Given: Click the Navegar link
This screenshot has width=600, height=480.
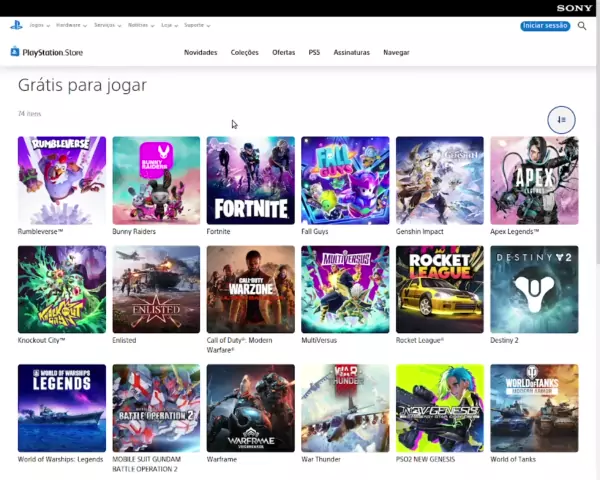Looking at the screenshot, I should click(x=396, y=52).
